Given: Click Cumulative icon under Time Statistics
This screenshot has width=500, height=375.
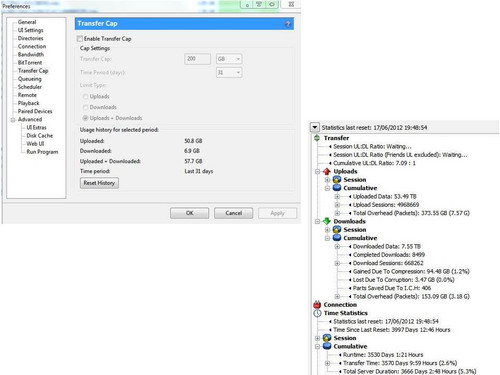Looking at the screenshot, I should pos(327,346).
